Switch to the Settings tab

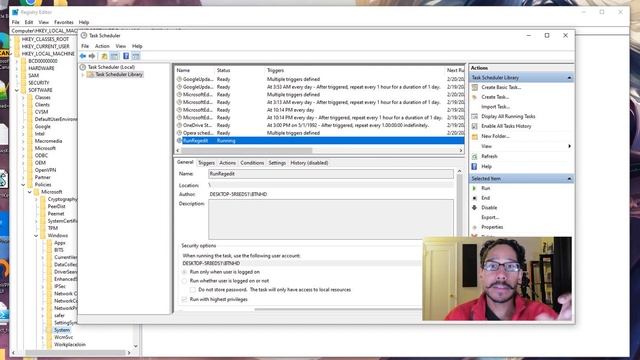point(277,163)
